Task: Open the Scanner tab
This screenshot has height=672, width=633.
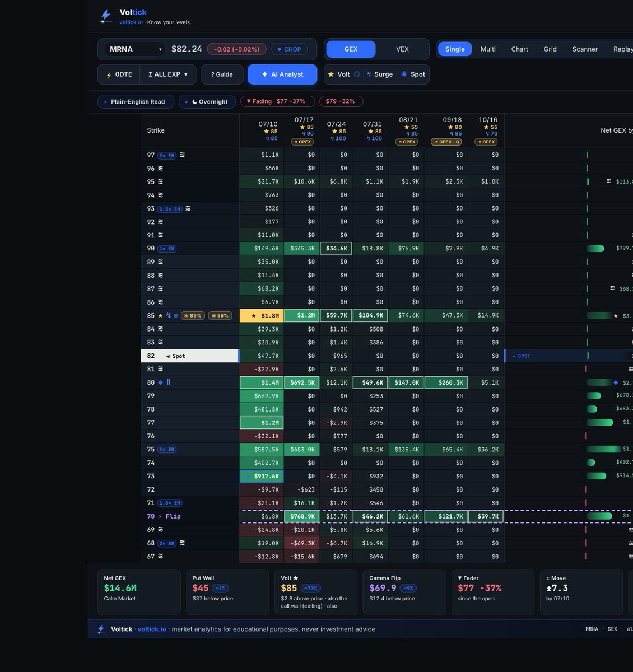Action: (585, 49)
